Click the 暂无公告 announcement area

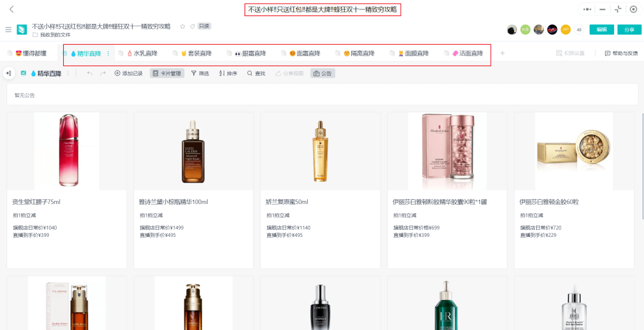point(323,95)
